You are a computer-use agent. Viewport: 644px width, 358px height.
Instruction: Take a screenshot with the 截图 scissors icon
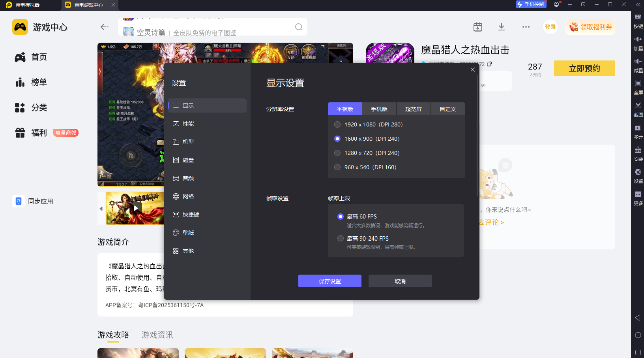[638, 106]
